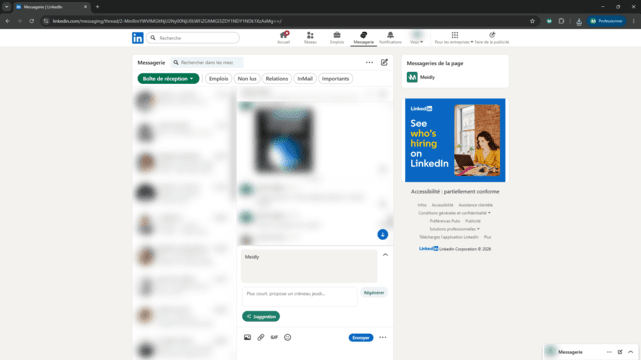Expand the Vous profile menu
Screen dimensions: 641x360
click(x=417, y=38)
